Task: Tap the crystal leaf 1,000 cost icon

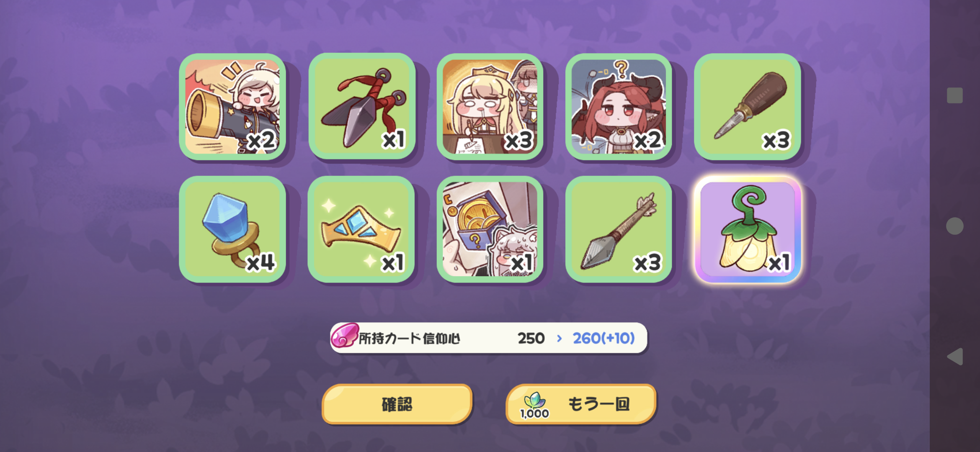Action: click(x=534, y=406)
